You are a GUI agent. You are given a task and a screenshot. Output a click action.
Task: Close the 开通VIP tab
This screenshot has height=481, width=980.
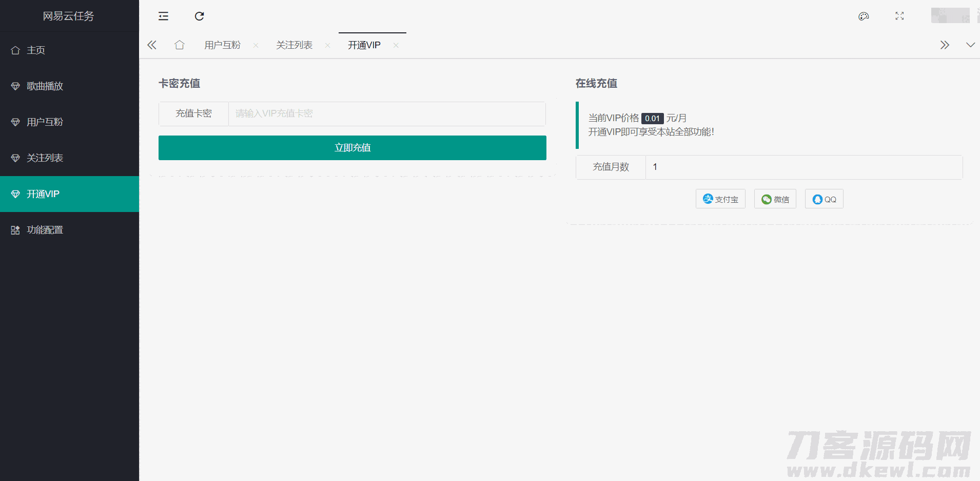click(x=396, y=46)
